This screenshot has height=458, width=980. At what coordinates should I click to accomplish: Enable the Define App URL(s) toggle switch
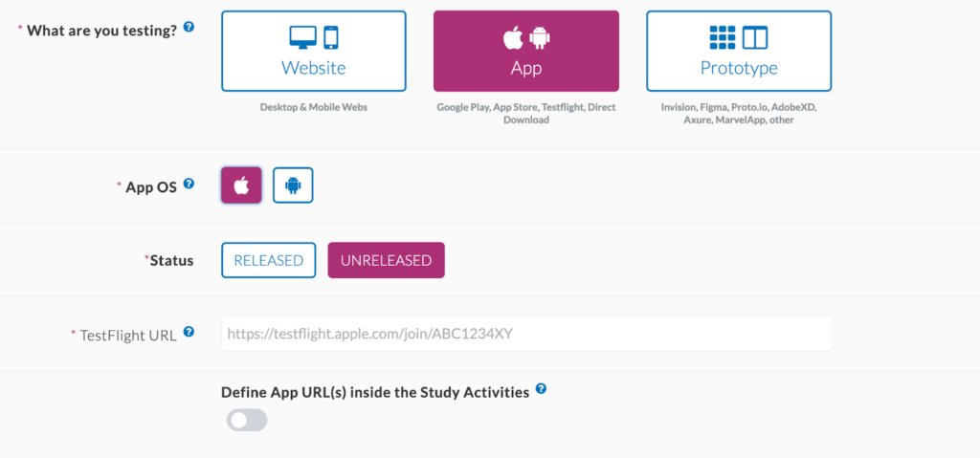click(x=247, y=420)
